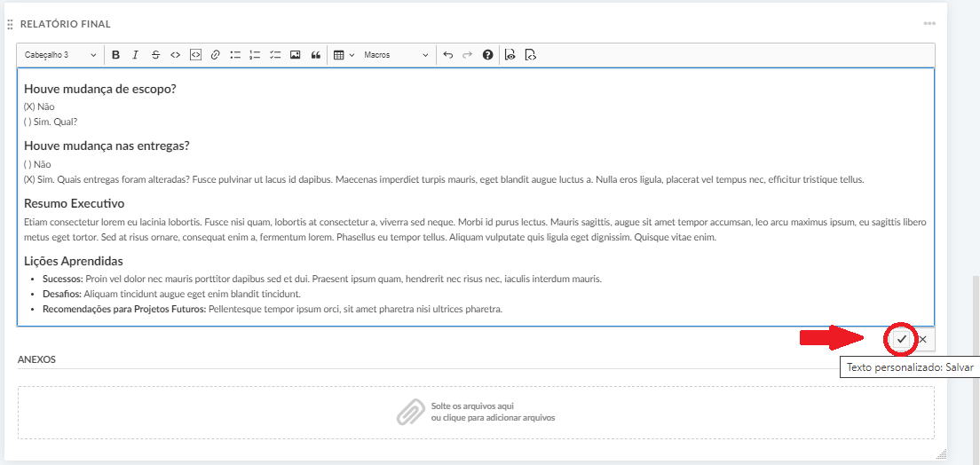Viewport: 980px width, 465px height.
Task: Insert an image into the report
Action: [x=296, y=55]
